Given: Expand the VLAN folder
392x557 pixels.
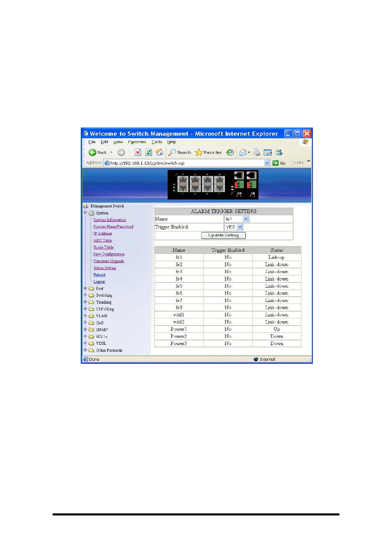Looking at the screenshot, I should point(85,316).
